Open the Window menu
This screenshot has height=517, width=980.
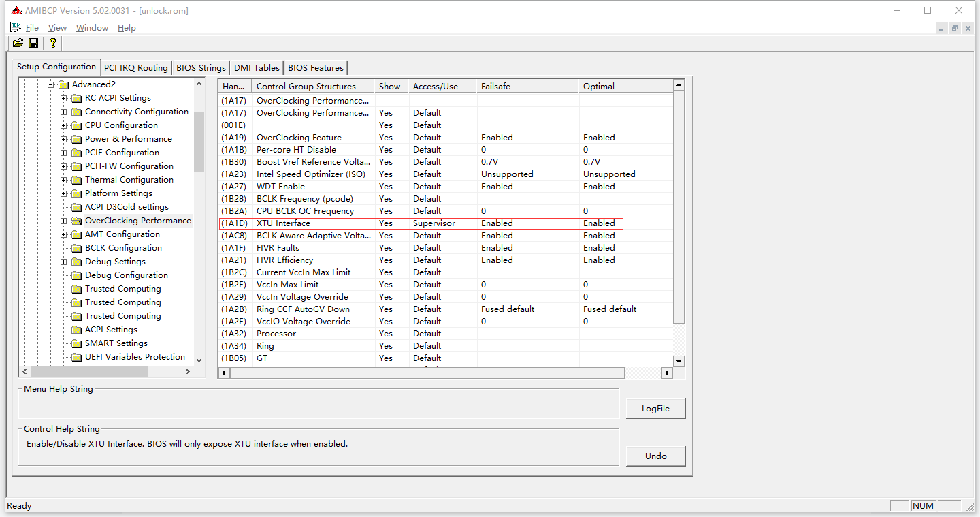92,28
